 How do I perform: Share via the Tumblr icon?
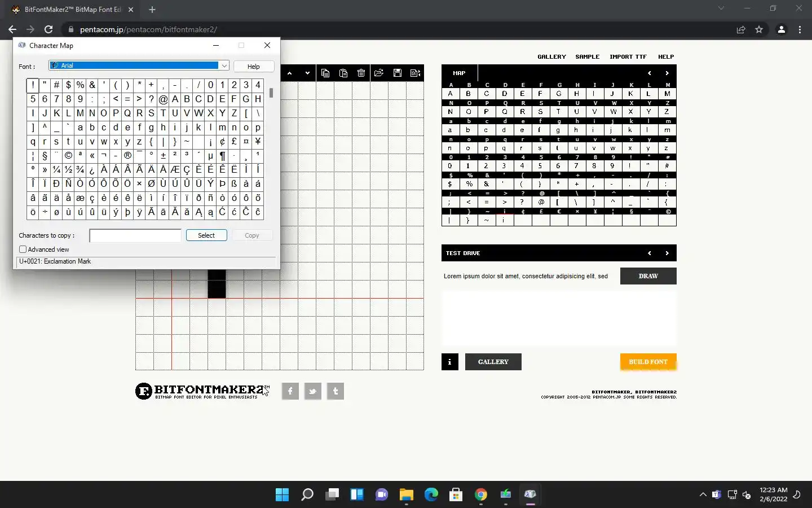pos(336,391)
